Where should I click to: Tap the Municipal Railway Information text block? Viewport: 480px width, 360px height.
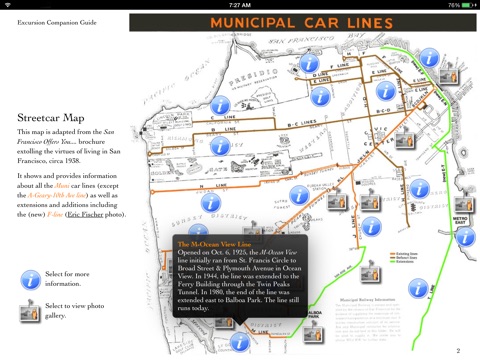pyautogui.click(x=367, y=320)
